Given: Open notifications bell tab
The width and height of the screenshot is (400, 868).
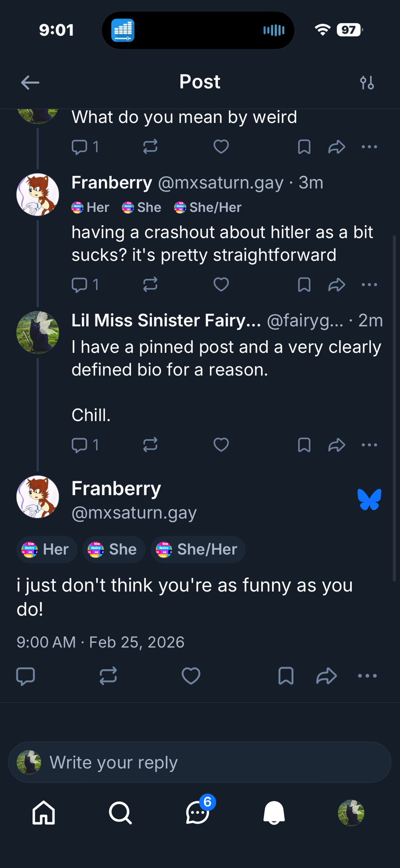Looking at the screenshot, I should 274,812.
